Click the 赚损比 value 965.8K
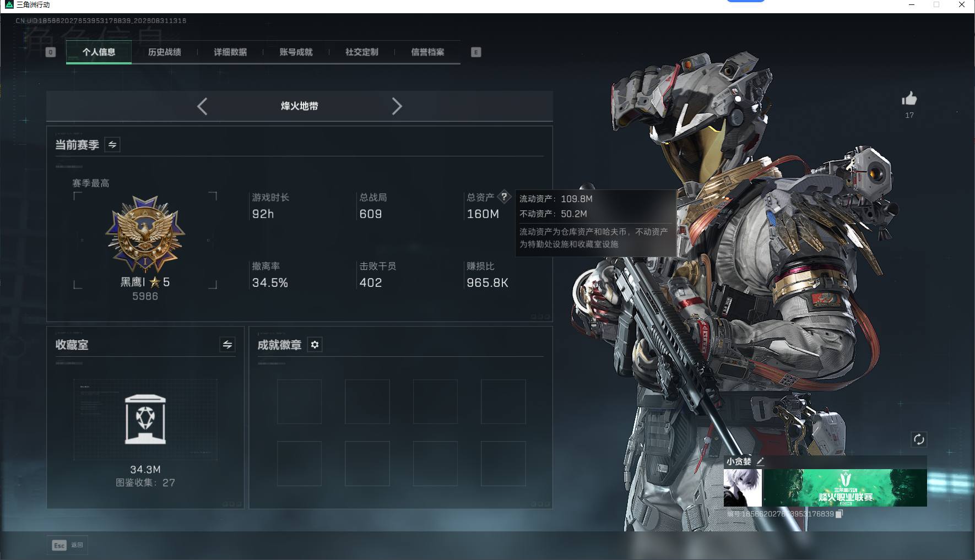Image resolution: width=975 pixels, height=560 pixels. [x=487, y=283]
